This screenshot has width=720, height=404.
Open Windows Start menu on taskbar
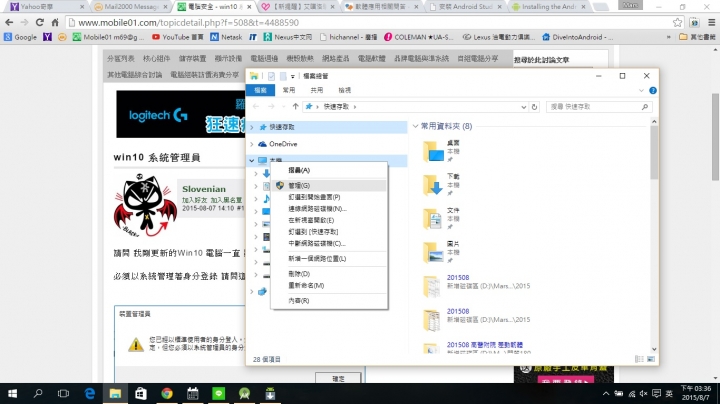click(x=12, y=393)
